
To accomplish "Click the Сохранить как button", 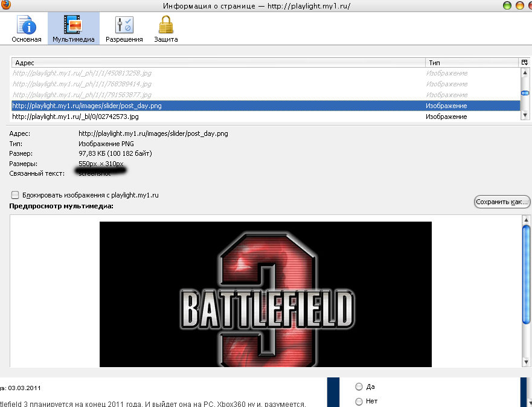I will 502,202.
